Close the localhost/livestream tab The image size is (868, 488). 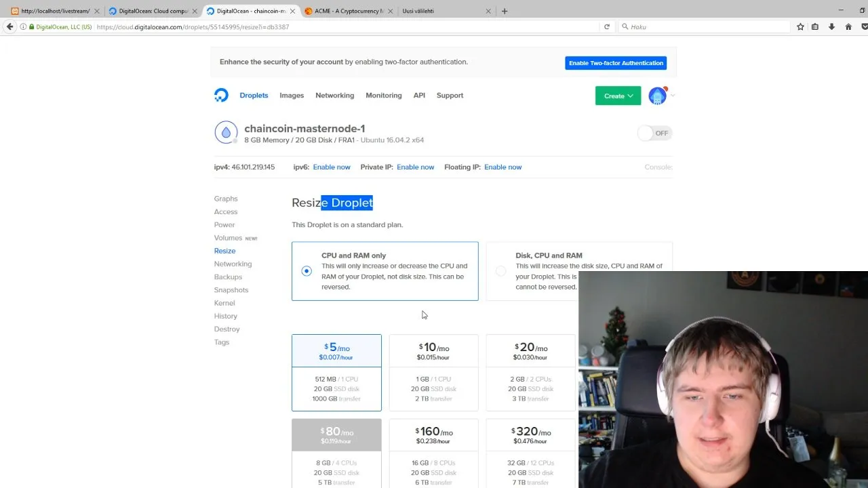97,11
